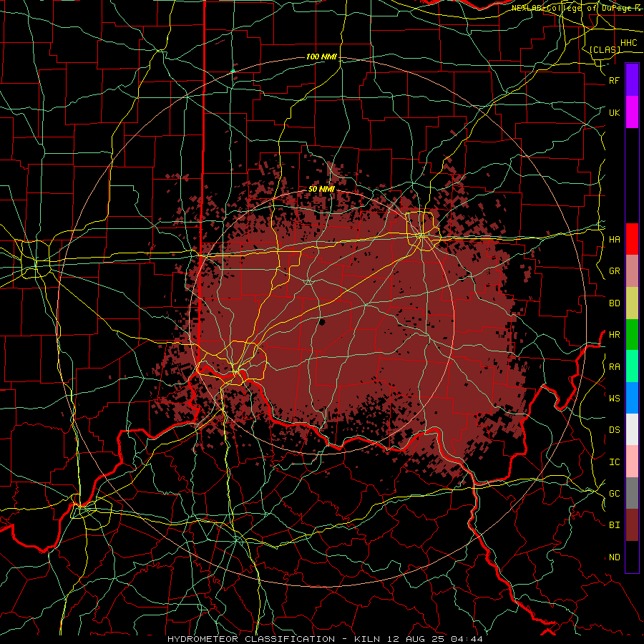Viewport: 644px width, 644px height.
Task: Click the "GR" legend label
Action: pyautogui.click(x=614, y=271)
